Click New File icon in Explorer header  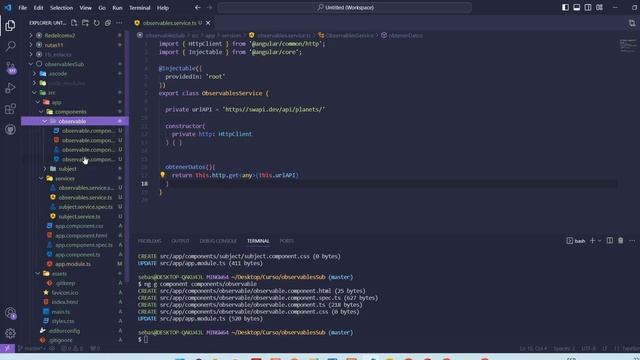click(x=74, y=23)
